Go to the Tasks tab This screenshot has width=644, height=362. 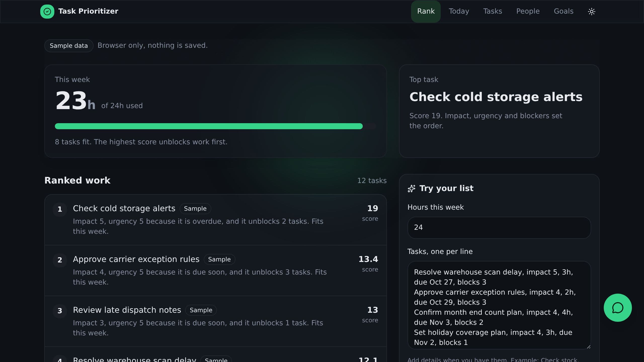pos(493,11)
